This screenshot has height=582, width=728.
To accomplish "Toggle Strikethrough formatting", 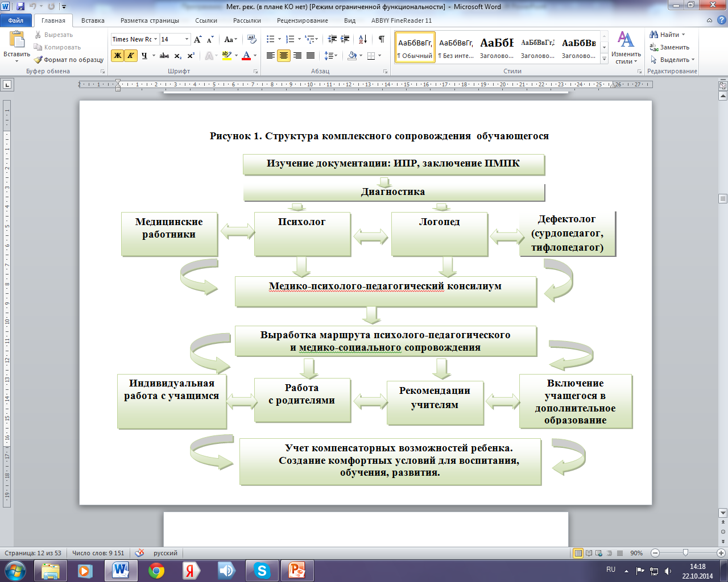I will point(164,55).
